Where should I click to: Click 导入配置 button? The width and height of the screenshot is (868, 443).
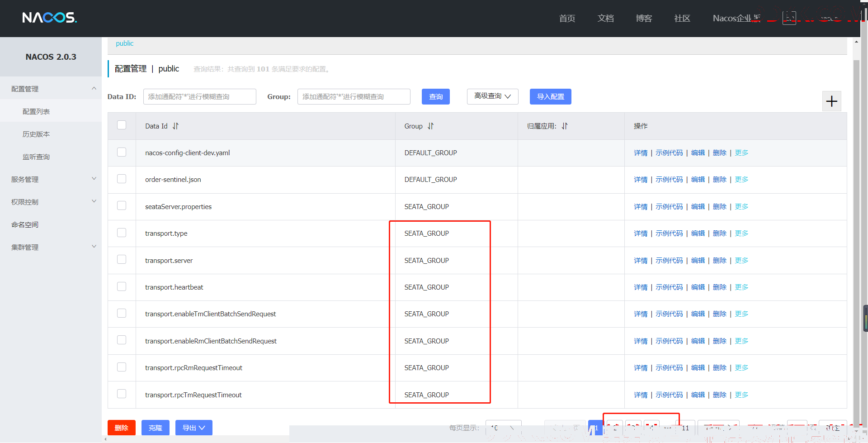pos(550,97)
